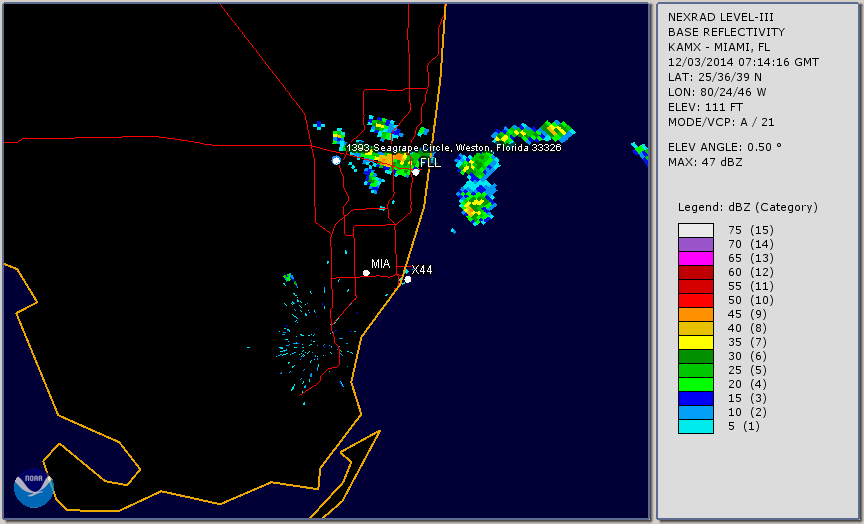Image resolution: width=864 pixels, height=524 pixels.
Task: Click the 'ELEV ANGLE: 0.50' text
Action: [725, 147]
